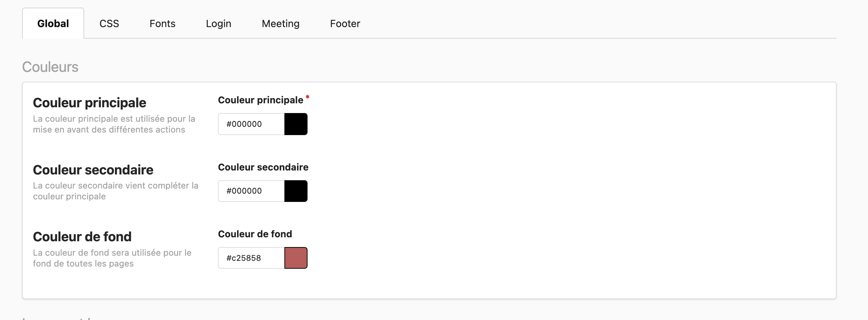This screenshot has height=320, width=868.
Task: Click the small Couleur secondaire field label
Action: 263,167
